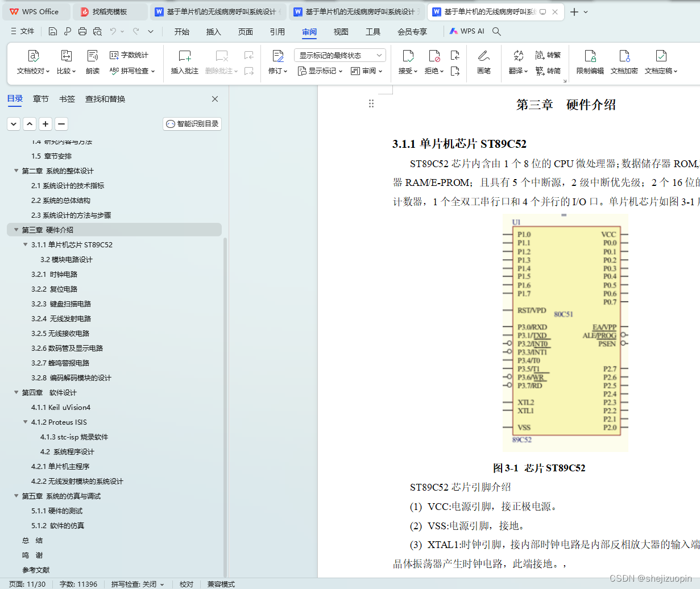Click the 比较 compare documents icon
The image size is (700, 589).
[67, 62]
